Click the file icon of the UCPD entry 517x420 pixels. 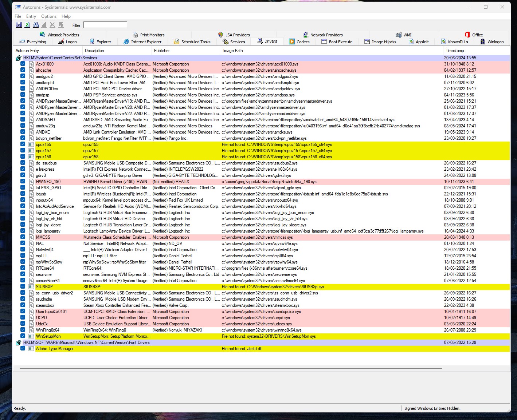pyautogui.click(x=31, y=318)
